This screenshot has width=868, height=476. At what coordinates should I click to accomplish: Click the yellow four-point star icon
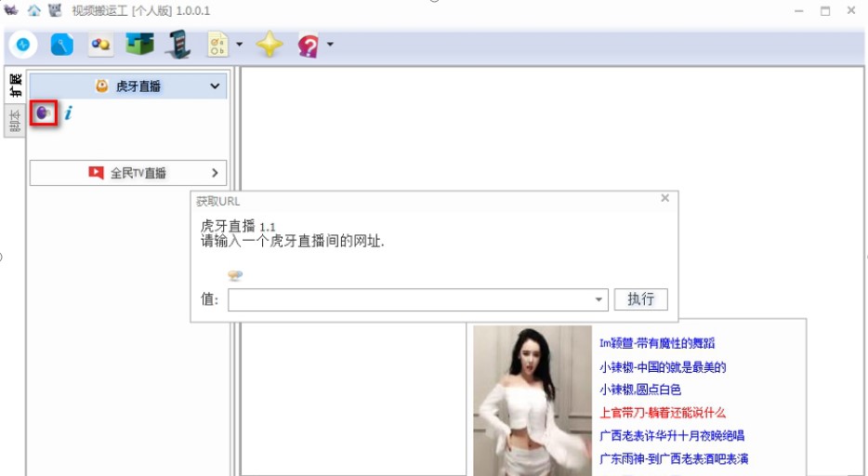[270, 45]
